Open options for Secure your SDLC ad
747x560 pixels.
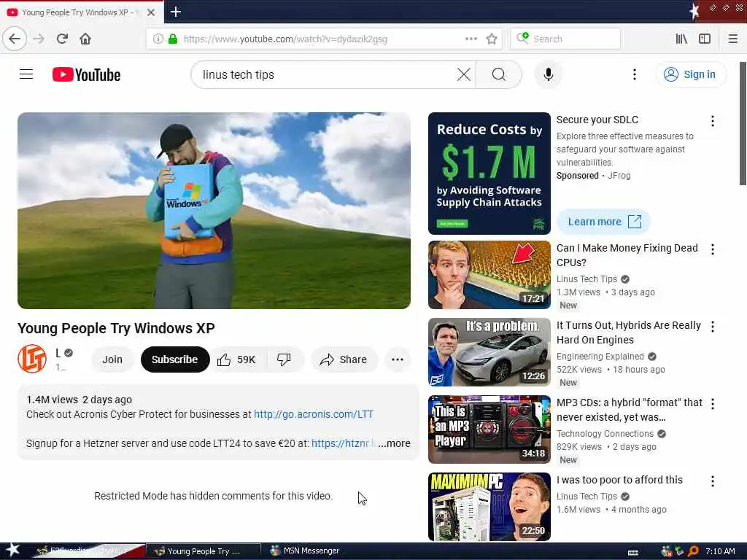tap(712, 121)
